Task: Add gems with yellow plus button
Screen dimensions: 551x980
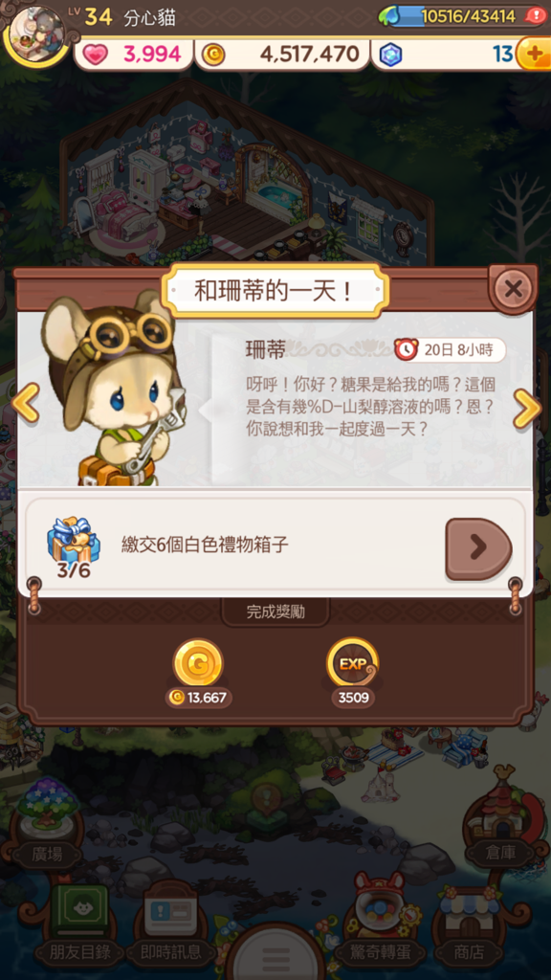Action: tap(533, 55)
